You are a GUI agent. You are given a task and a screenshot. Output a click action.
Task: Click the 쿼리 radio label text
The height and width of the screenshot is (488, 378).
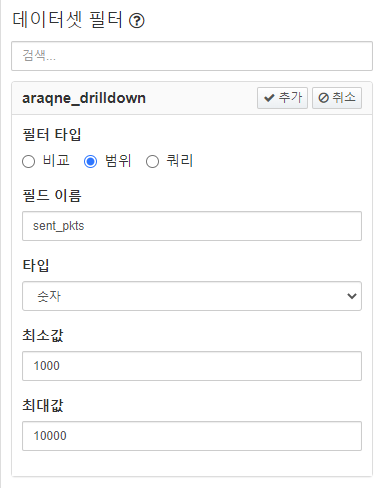tap(180, 161)
